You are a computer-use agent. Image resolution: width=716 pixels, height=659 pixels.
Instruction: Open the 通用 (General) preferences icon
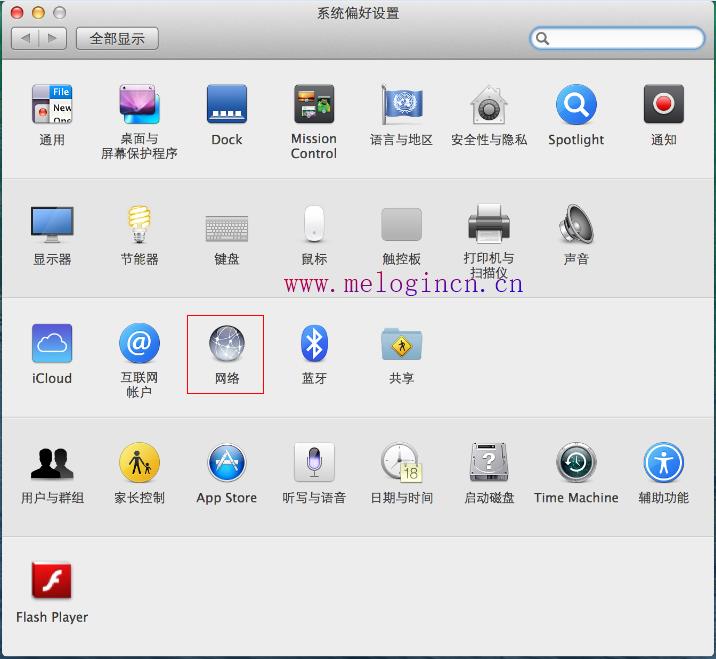coord(52,104)
